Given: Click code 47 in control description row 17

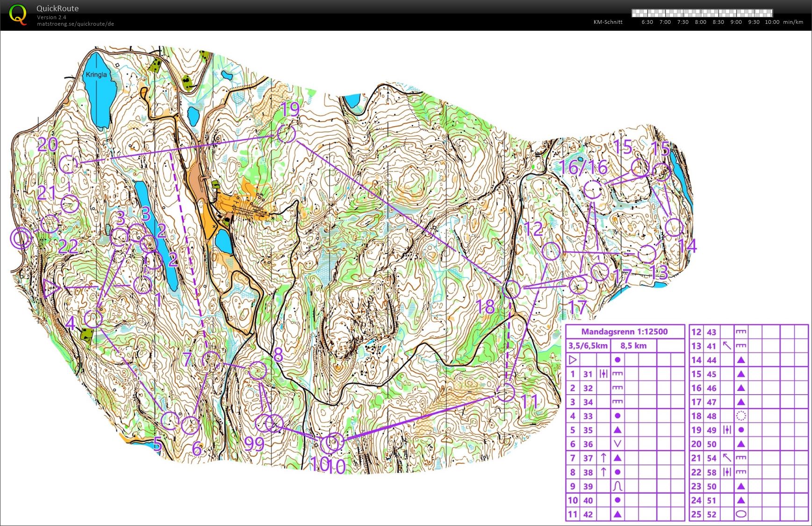Looking at the screenshot, I should pyautogui.click(x=711, y=402).
